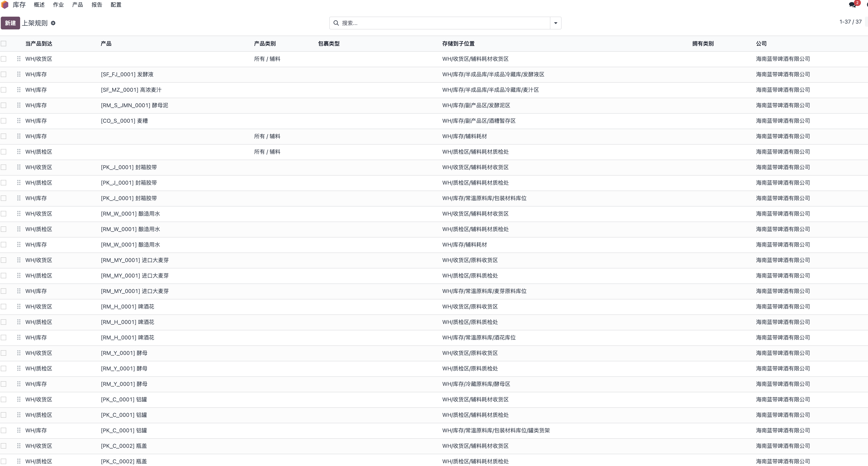Grab drag handle of WH/库存/辅料耗材 category row
868x466 pixels.
[19, 136]
